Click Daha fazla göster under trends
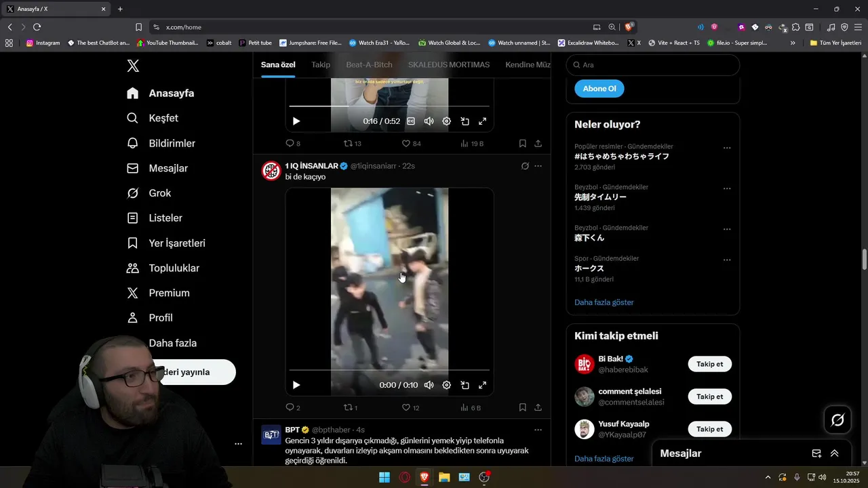This screenshot has width=868, height=488. [x=604, y=302]
